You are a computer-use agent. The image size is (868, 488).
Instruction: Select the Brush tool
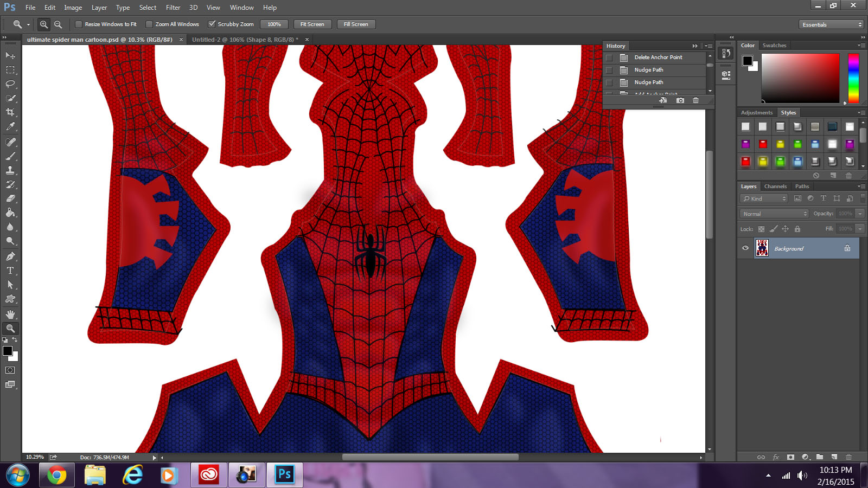[x=10, y=156]
